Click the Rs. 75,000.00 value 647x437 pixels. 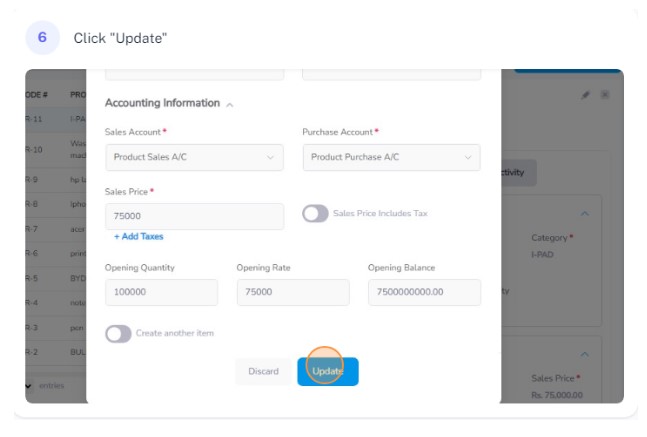pos(557,395)
